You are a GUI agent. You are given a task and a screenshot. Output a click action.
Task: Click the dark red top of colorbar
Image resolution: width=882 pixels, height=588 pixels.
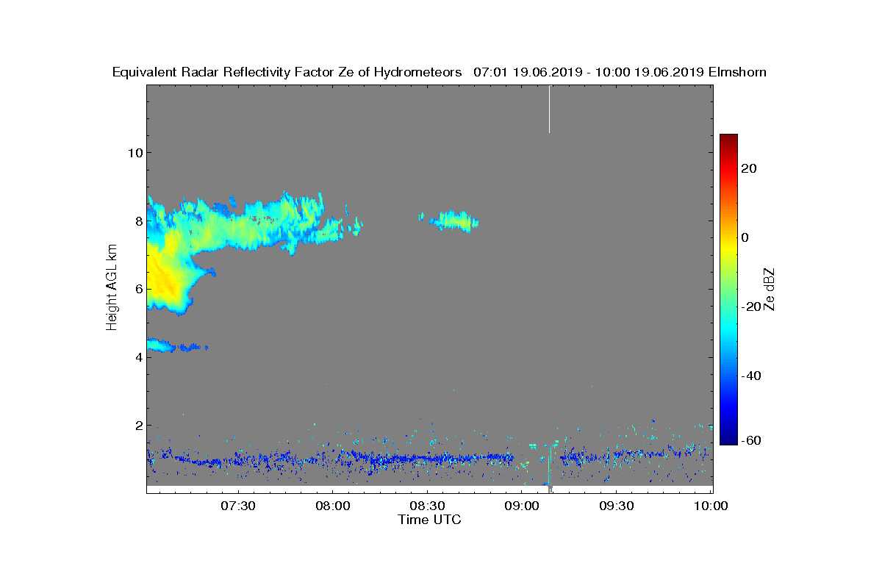click(728, 139)
